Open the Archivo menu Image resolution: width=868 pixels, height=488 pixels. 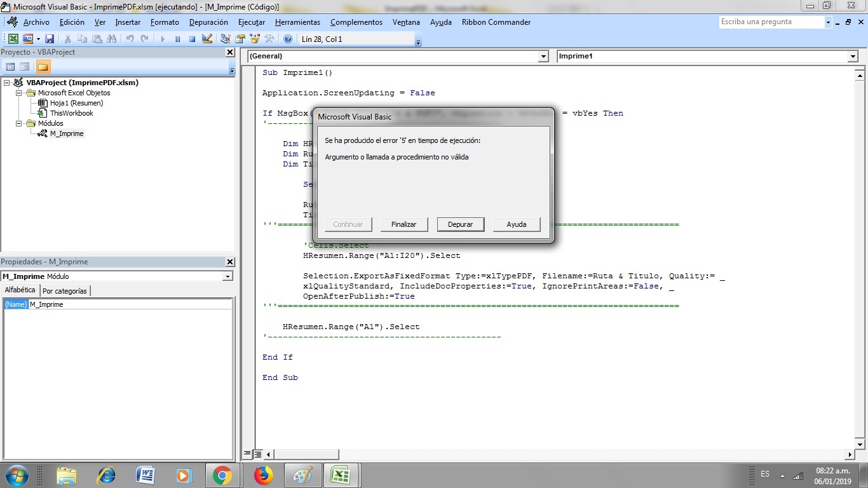[36, 22]
